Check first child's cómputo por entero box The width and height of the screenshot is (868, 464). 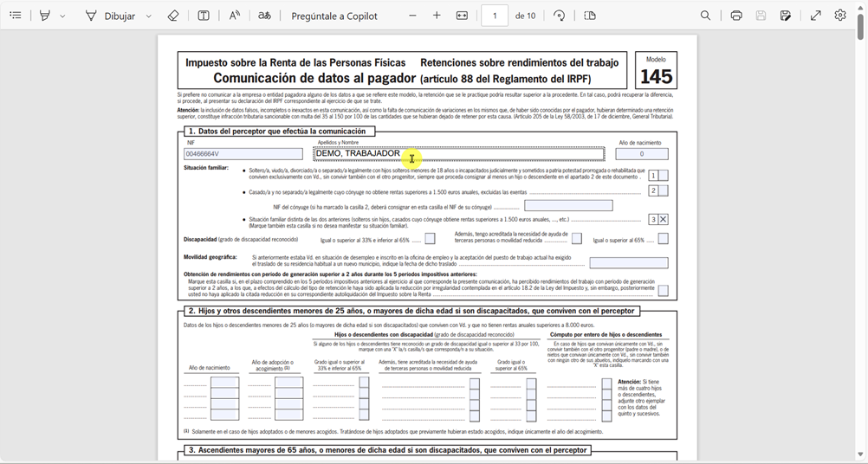pos(606,383)
